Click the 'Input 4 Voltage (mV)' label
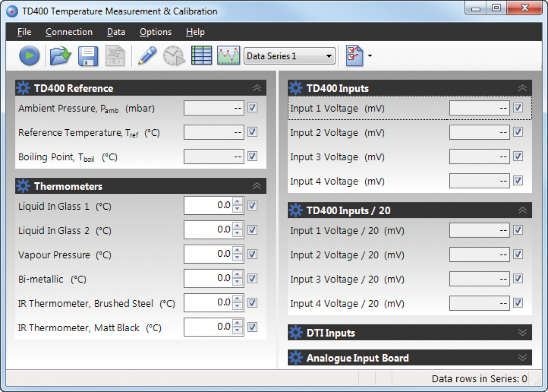 pos(337,181)
